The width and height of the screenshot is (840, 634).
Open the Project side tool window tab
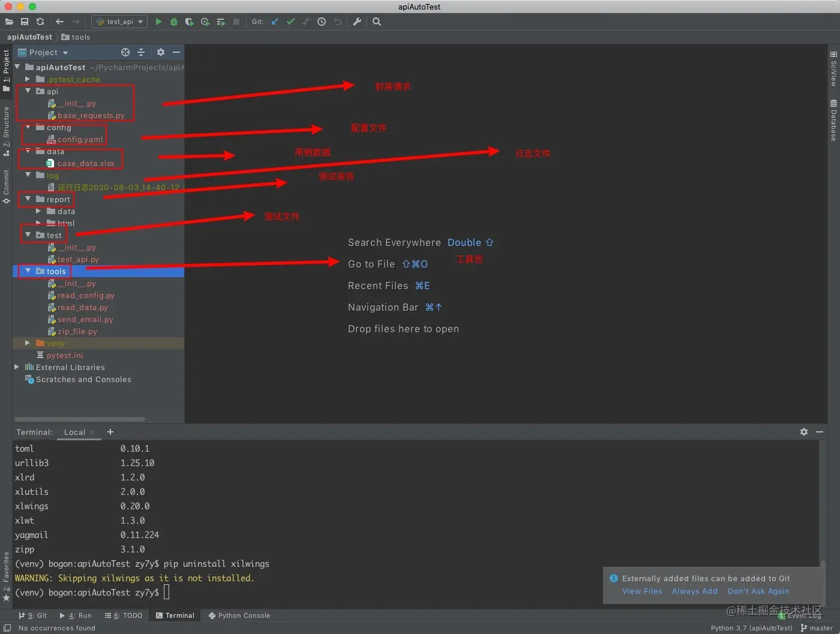pos(6,70)
